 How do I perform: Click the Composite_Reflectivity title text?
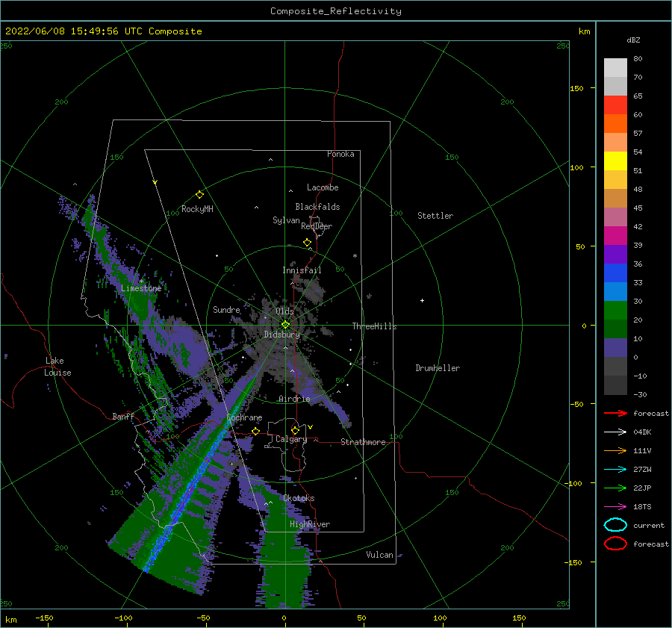pos(335,11)
